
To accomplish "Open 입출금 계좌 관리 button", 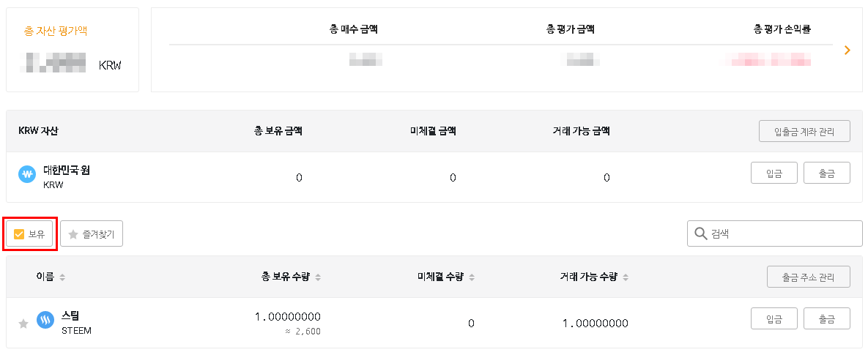I will pyautogui.click(x=804, y=132).
